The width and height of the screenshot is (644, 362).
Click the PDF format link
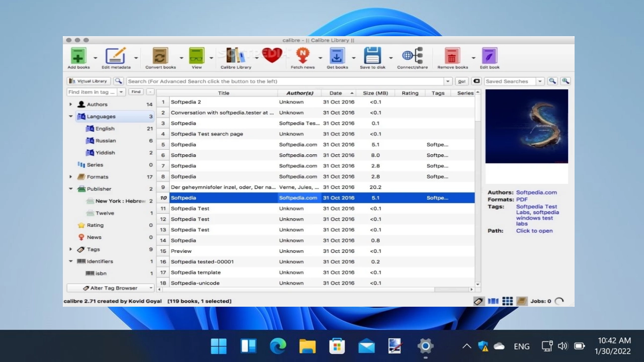coord(522,200)
